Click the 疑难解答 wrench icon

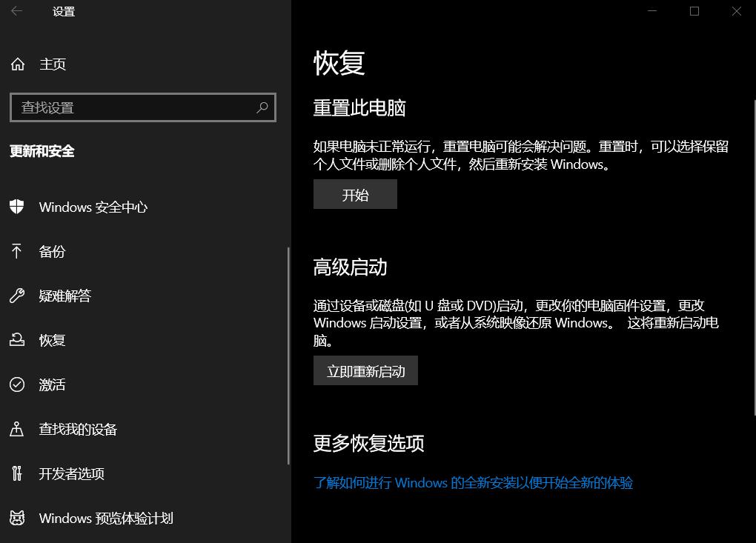point(18,296)
